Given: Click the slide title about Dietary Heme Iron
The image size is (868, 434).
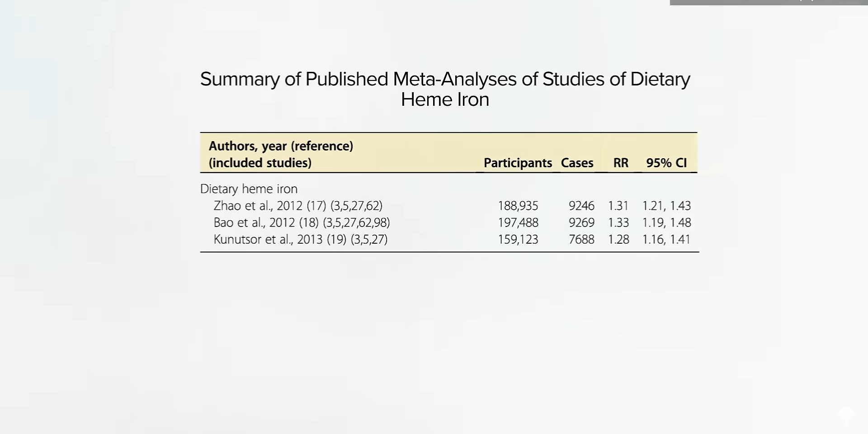Looking at the screenshot, I should tap(445, 89).
